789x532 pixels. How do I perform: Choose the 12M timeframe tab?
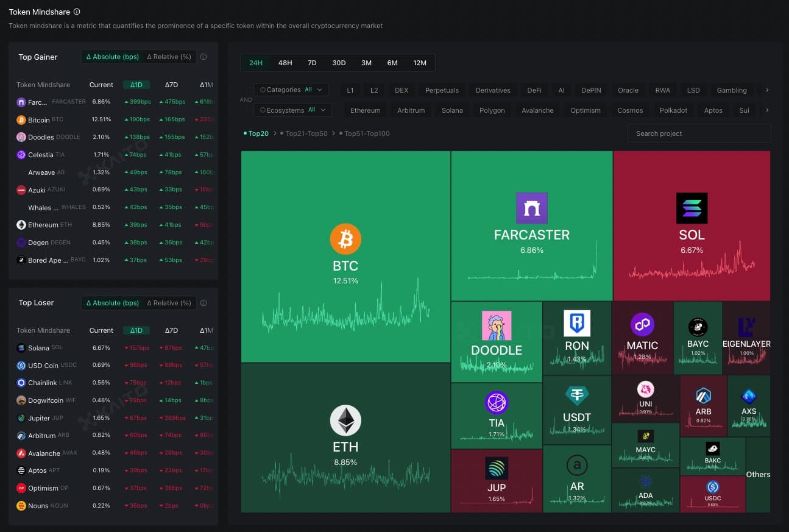(x=420, y=63)
